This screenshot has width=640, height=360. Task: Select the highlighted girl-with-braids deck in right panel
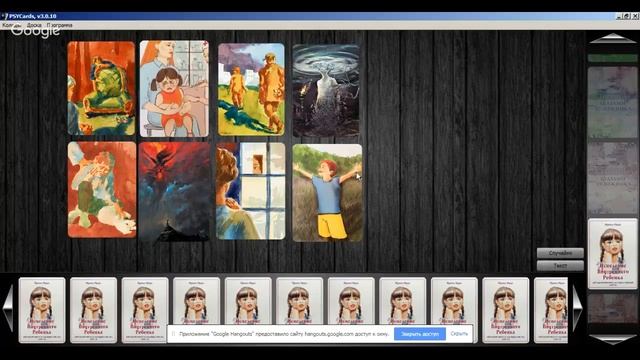tap(612, 253)
